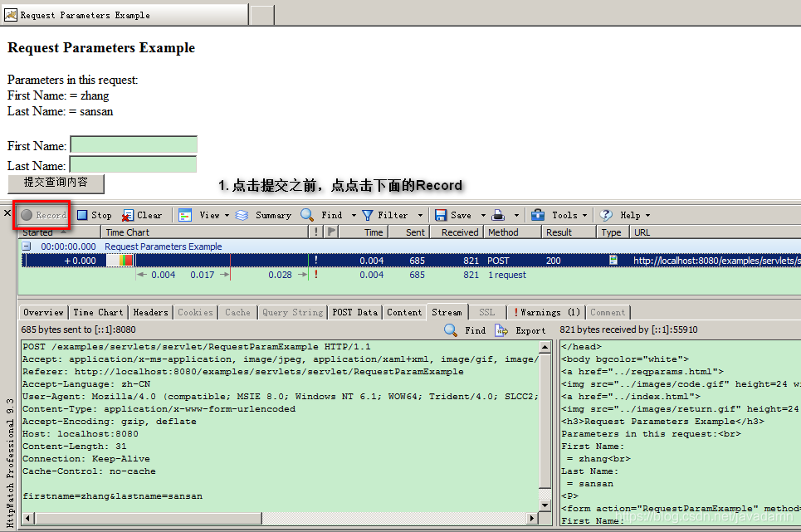Click the flag column header icon

[x=331, y=232]
